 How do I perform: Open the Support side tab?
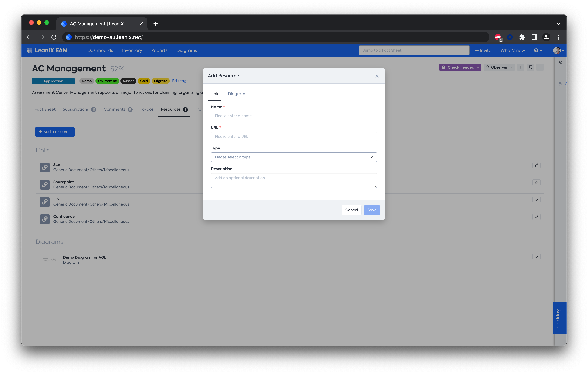click(x=559, y=318)
